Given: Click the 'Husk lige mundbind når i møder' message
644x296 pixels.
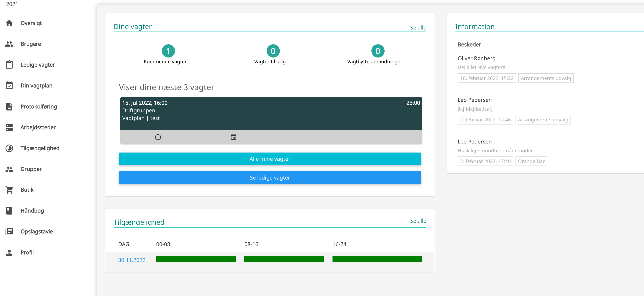Looking at the screenshot, I should tap(495, 151).
